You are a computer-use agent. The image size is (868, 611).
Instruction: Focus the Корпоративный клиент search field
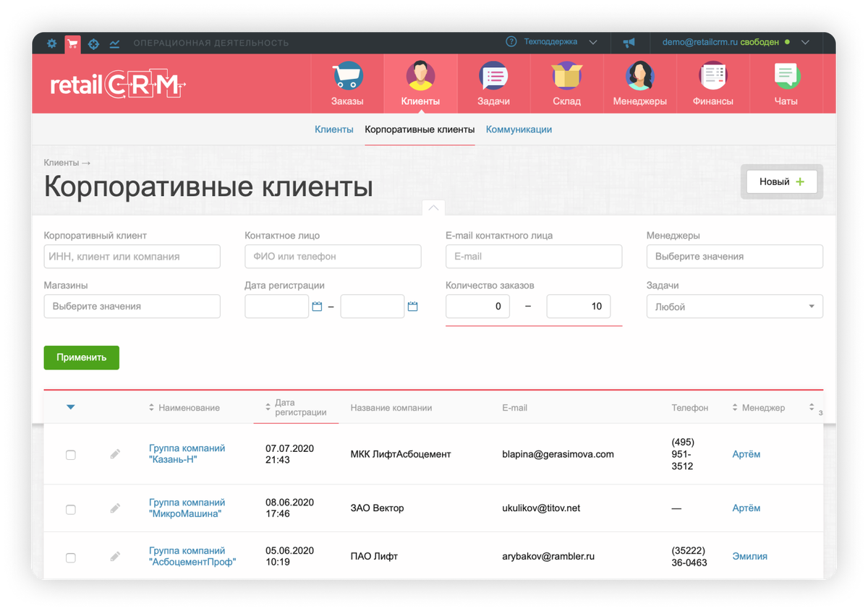point(132,257)
